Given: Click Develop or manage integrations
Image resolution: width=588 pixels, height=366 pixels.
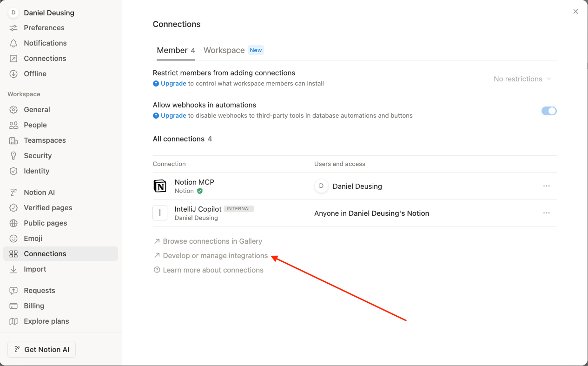Looking at the screenshot, I should 211,256.
